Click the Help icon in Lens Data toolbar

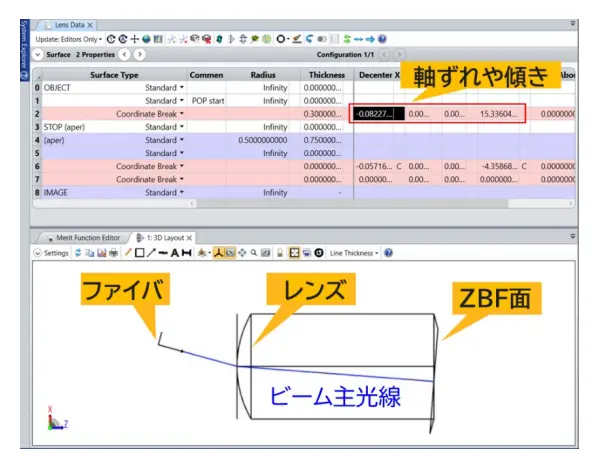[382, 39]
